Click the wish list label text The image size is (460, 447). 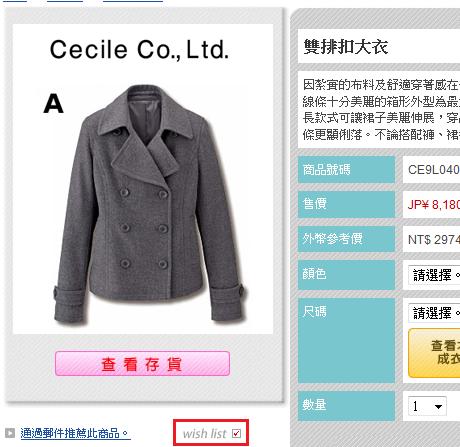[x=205, y=434]
